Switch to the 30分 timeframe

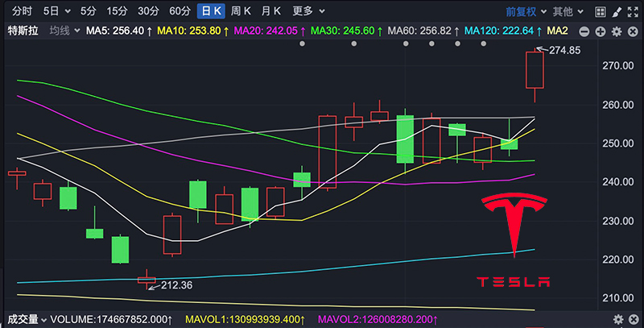(148, 11)
